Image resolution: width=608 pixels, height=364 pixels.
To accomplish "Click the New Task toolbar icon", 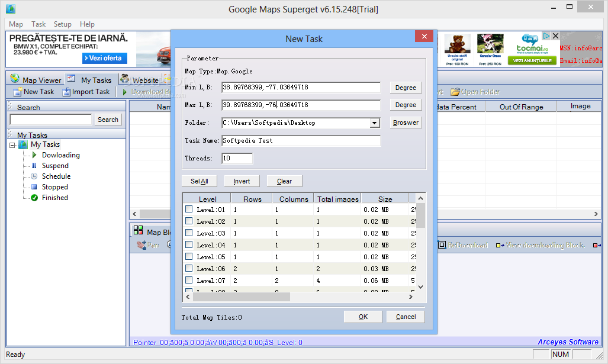I will pyautogui.click(x=17, y=92).
